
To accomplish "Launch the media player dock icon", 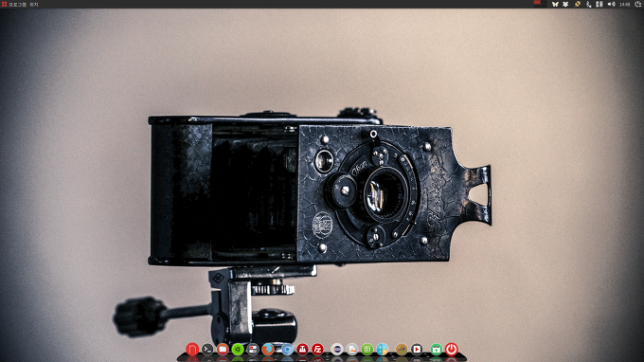I will point(417,350).
